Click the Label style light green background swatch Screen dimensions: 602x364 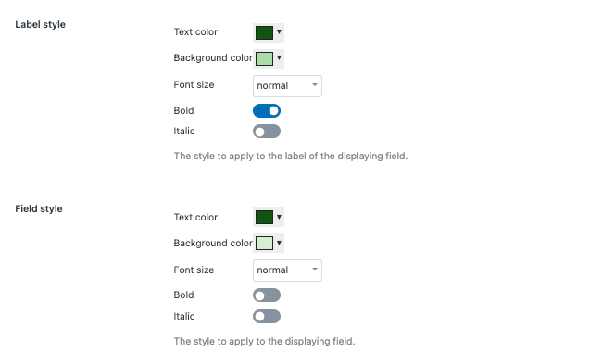click(x=264, y=58)
